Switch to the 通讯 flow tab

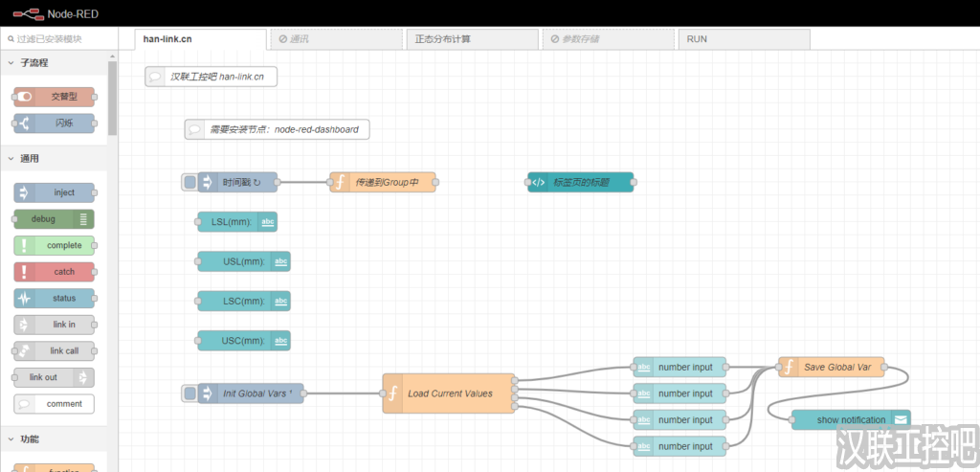point(337,38)
